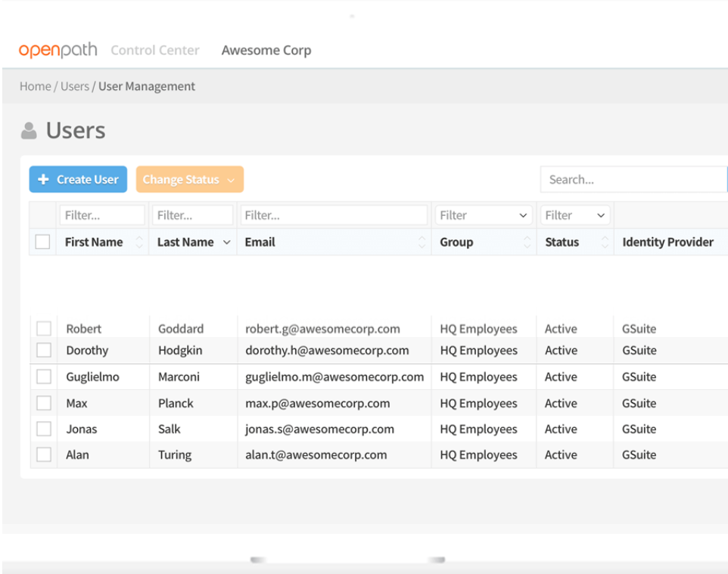Click the Email column sort icon
Image resolution: width=728 pixels, height=574 pixels.
[x=422, y=242]
